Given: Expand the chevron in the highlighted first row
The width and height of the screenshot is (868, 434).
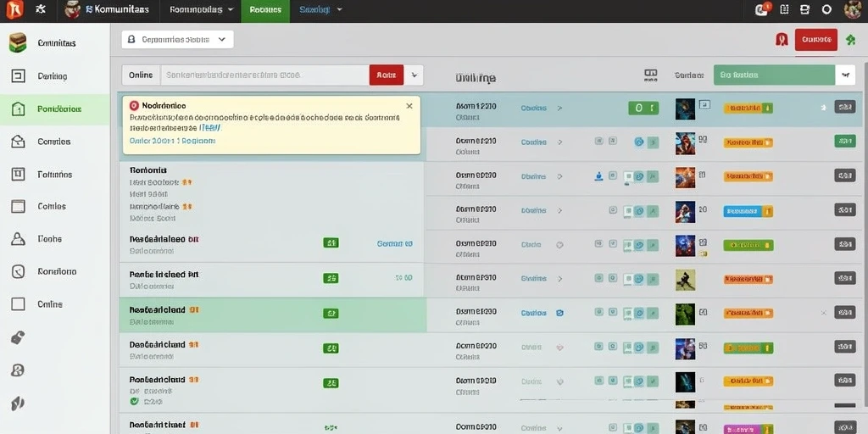Looking at the screenshot, I should [x=559, y=108].
